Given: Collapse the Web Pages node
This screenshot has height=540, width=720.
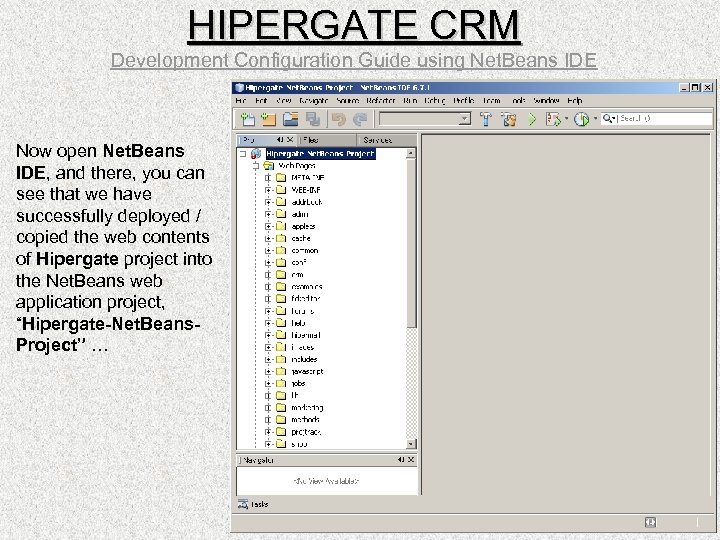Looking at the screenshot, I should [x=256, y=166].
